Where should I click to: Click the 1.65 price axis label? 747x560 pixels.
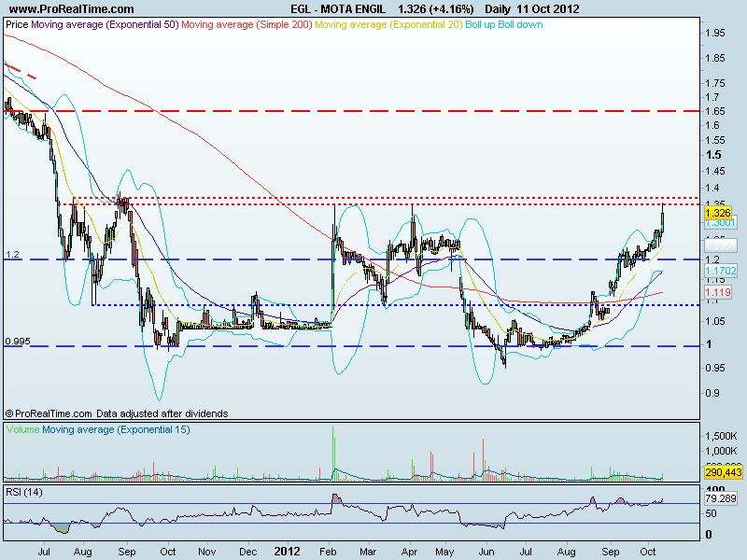[715, 111]
